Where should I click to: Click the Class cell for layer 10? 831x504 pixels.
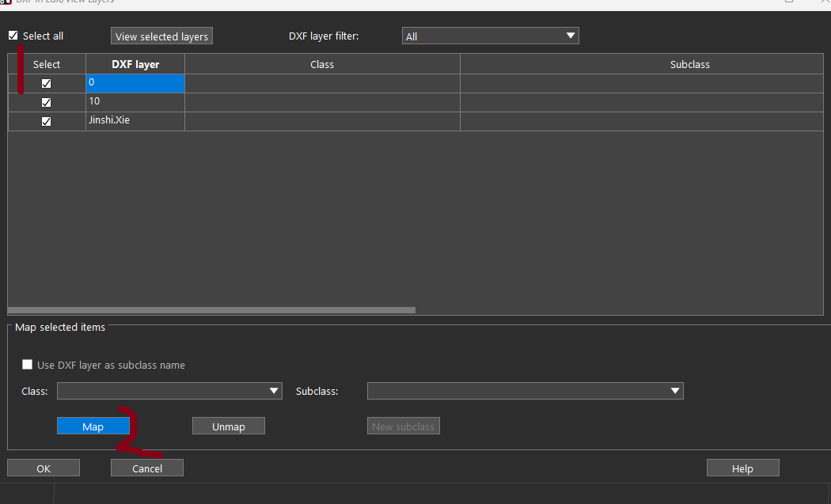pos(322,102)
